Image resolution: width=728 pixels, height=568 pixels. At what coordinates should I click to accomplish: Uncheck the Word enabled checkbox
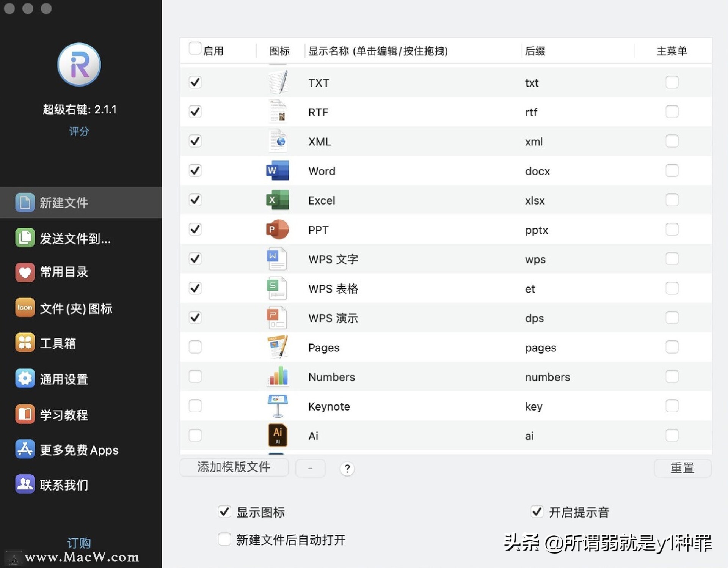pos(195,170)
